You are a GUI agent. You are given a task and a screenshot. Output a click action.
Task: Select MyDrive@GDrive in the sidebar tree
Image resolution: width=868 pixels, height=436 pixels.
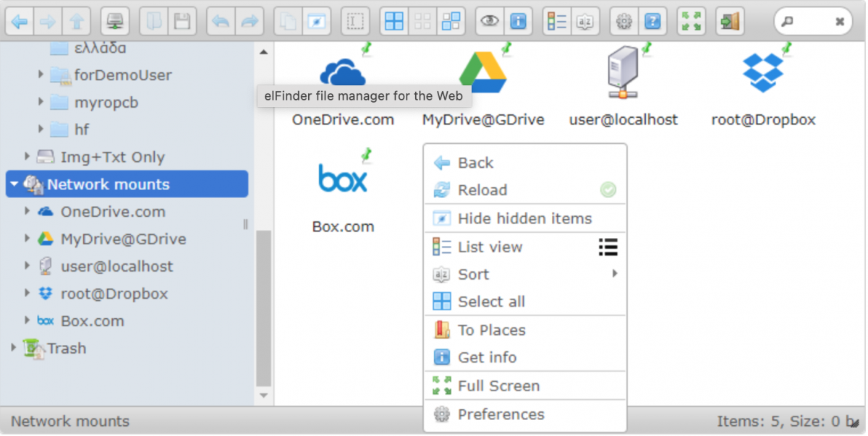pyautogui.click(x=123, y=239)
